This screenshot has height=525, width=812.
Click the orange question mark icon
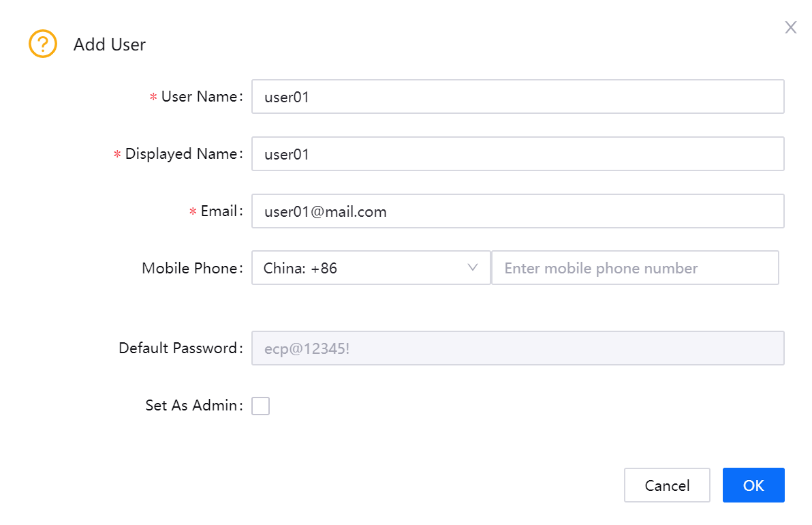click(42, 44)
